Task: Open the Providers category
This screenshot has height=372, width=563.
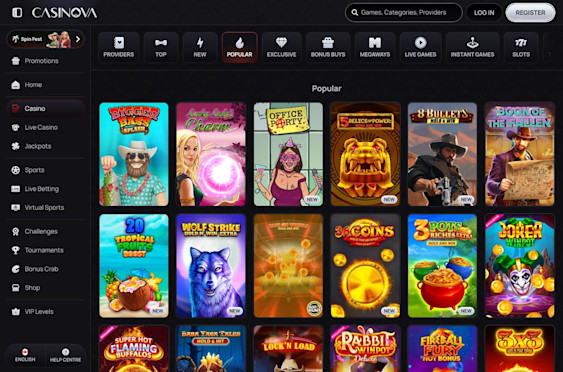Action: pos(118,47)
